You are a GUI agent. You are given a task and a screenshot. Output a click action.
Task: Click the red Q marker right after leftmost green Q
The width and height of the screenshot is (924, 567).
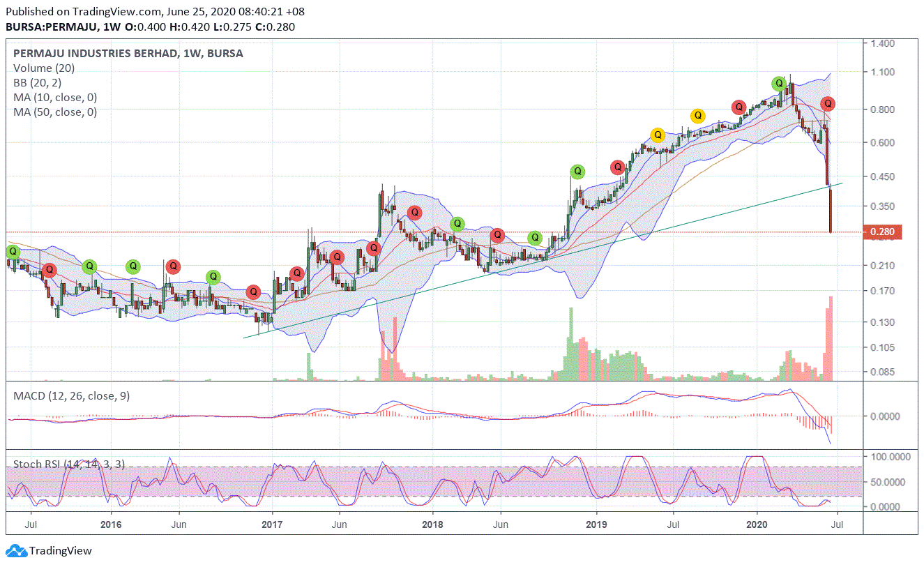pyautogui.click(x=49, y=269)
